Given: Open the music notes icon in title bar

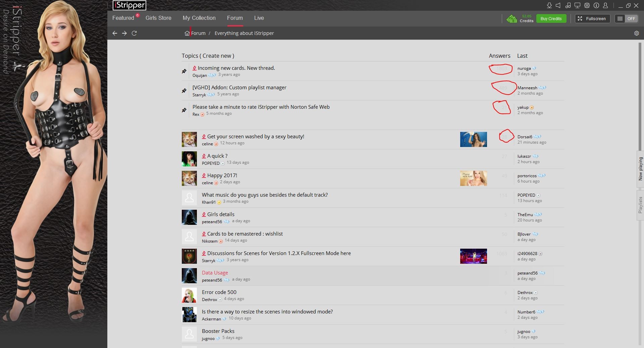Looking at the screenshot, I should (568, 5).
